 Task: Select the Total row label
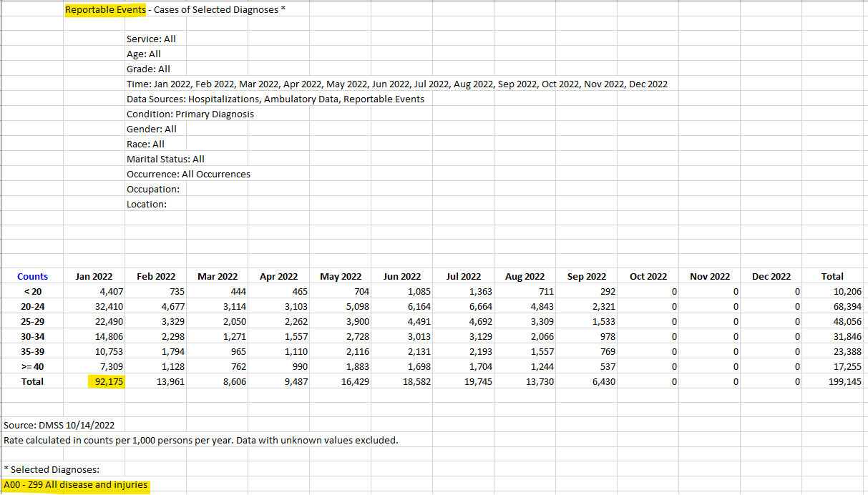[33, 381]
